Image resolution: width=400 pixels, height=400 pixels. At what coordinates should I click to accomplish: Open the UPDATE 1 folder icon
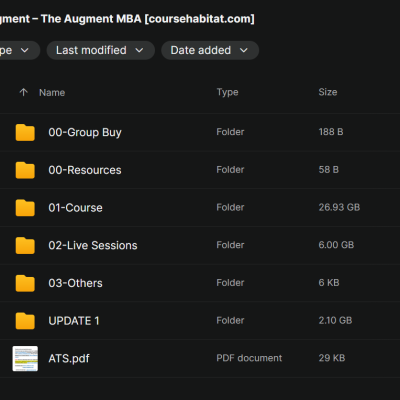25,321
